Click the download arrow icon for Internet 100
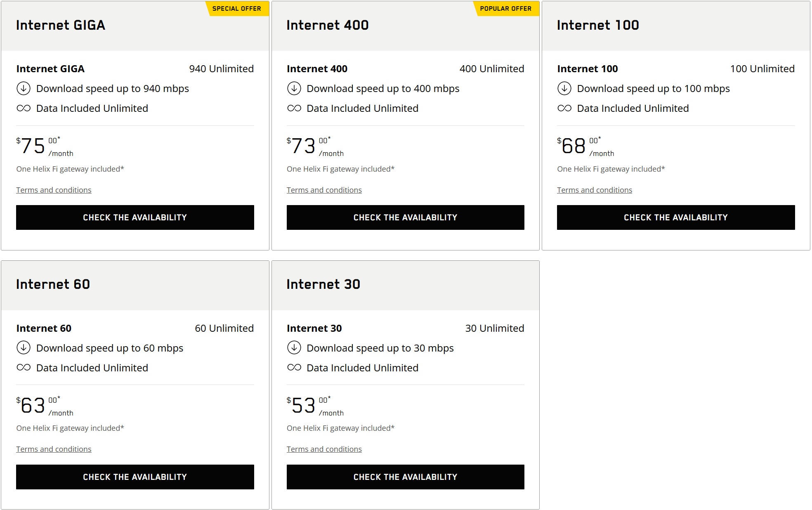The height and width of the screenshot is (510, 812). click(565, 88)
